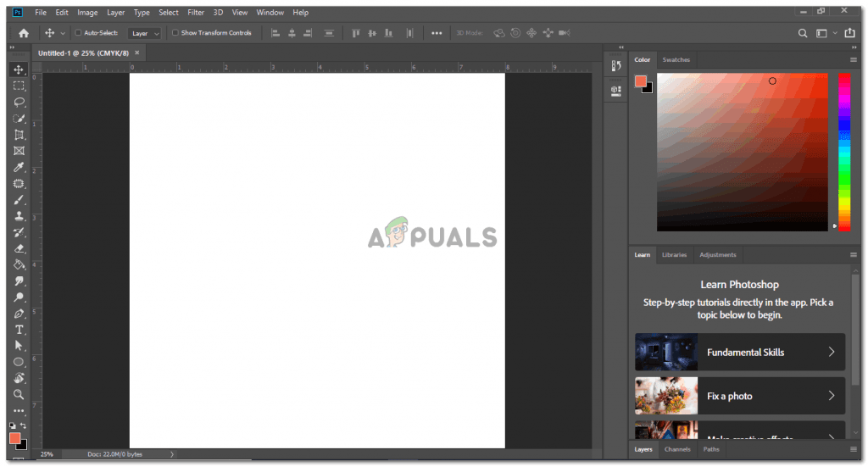Screen dimensions: 868x467
Task: Select the Eraser tool
Action: pos(19,248)
